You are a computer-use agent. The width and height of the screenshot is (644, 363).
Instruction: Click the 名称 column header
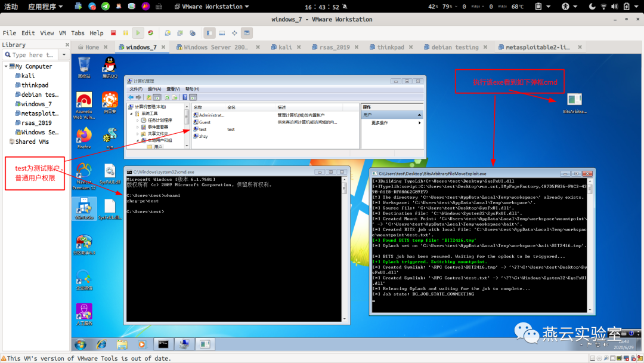(208, 107)
